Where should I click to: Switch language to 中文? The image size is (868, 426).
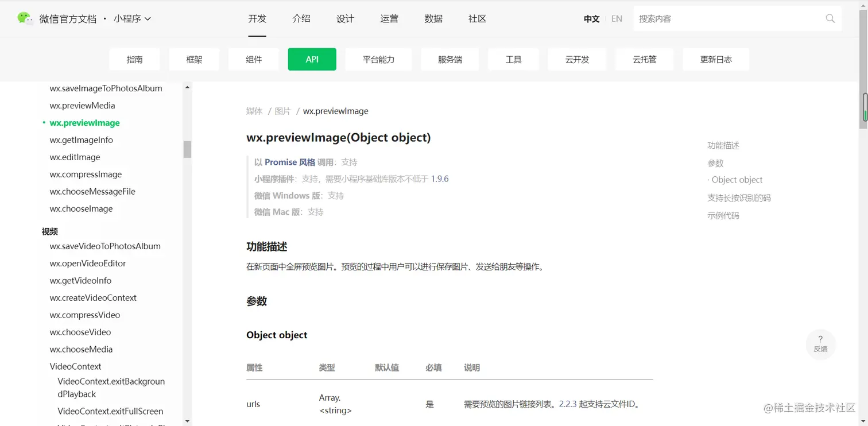pyautogui.click(x=591, y=19)
